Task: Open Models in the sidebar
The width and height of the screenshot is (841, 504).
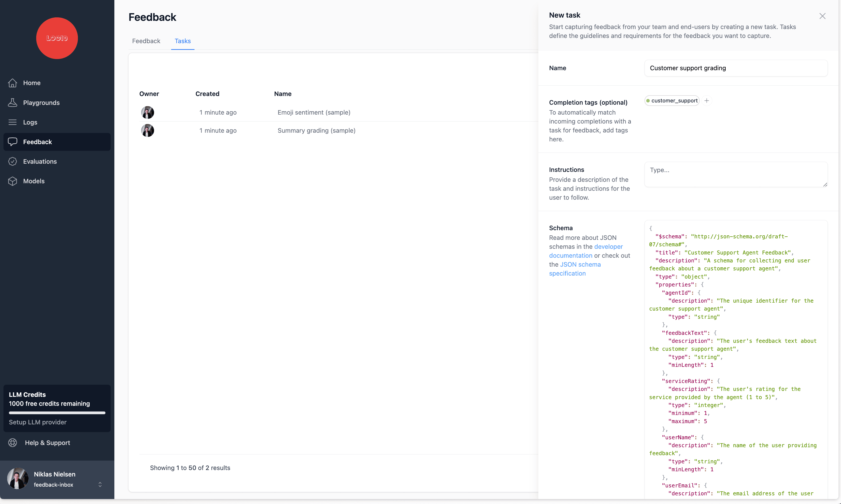Action: click(x=57, y=181)
